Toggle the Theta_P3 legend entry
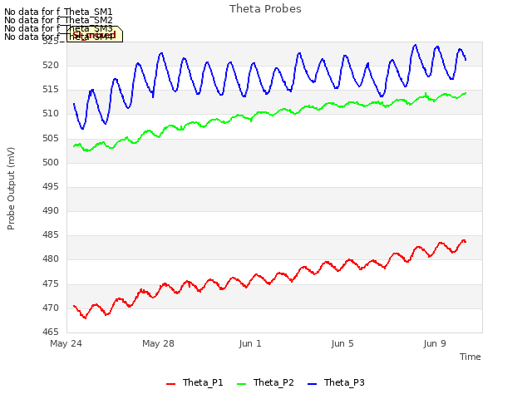 (336, 382)
